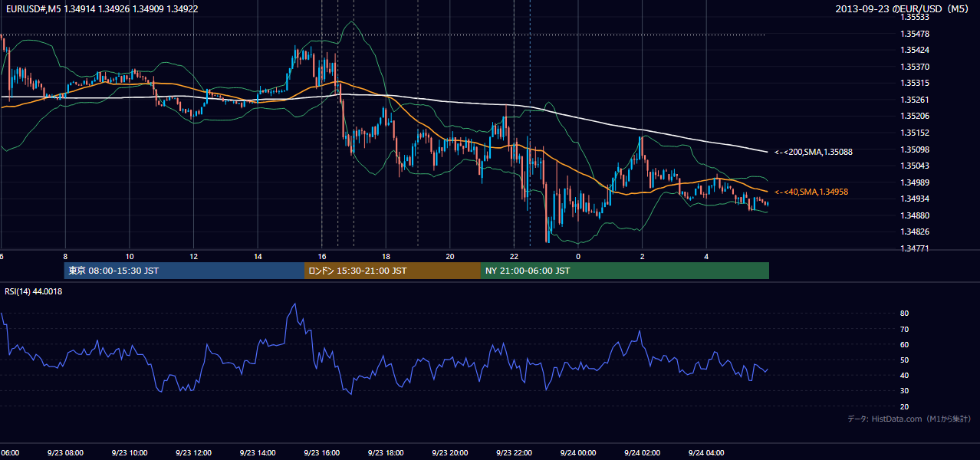
Task: Select the ロンドン 15:30-21:00 JST session bar
Action: pyautogui.click(x=393, y=271)
